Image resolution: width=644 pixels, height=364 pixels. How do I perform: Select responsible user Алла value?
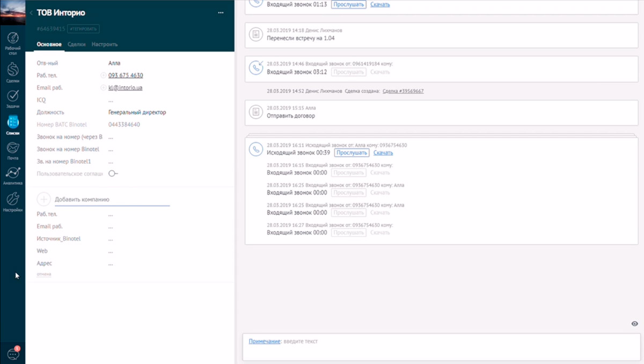point(114,63)
